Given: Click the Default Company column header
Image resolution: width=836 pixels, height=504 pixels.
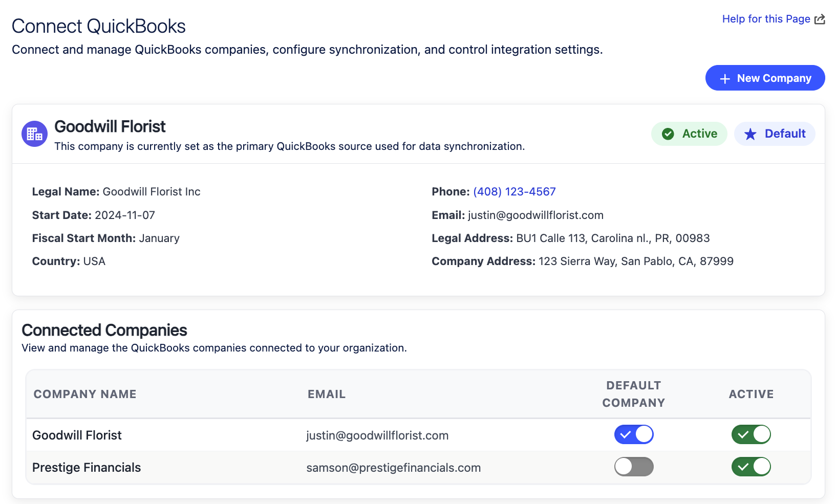Looking at the screenshot, I should 634,394.
